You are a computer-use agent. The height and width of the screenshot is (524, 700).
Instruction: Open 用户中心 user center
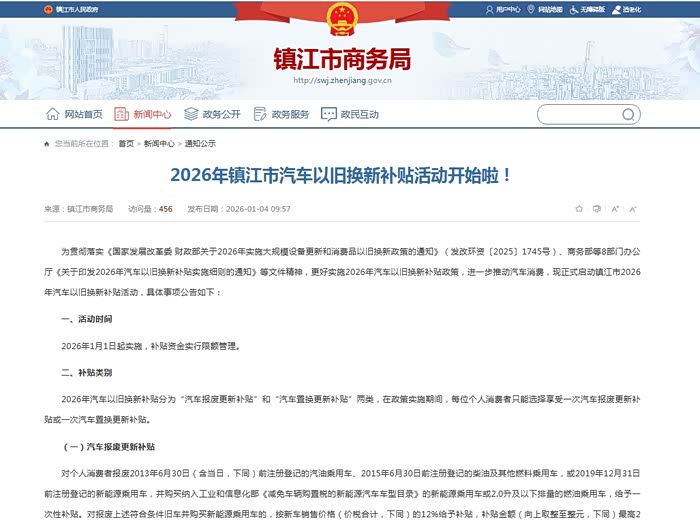click(503, 9)
